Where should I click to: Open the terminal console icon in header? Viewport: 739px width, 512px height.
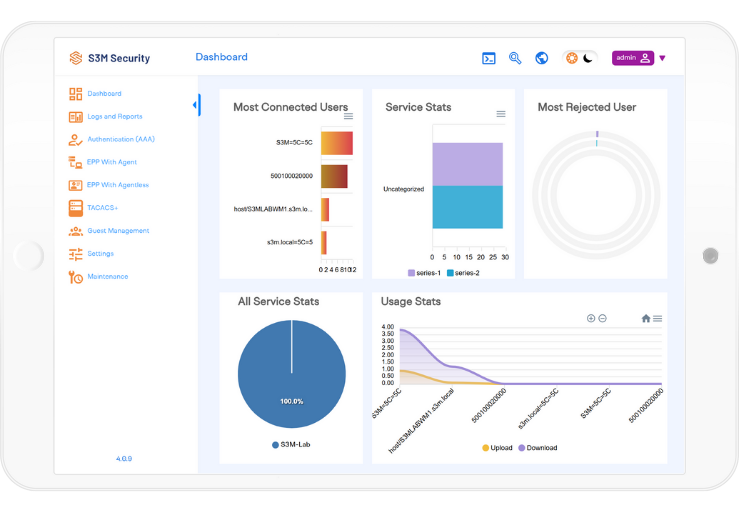click(x=489, y=58)
